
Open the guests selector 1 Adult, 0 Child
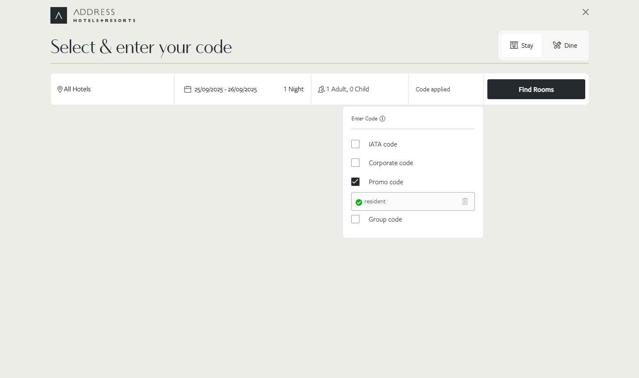point(360,89)
